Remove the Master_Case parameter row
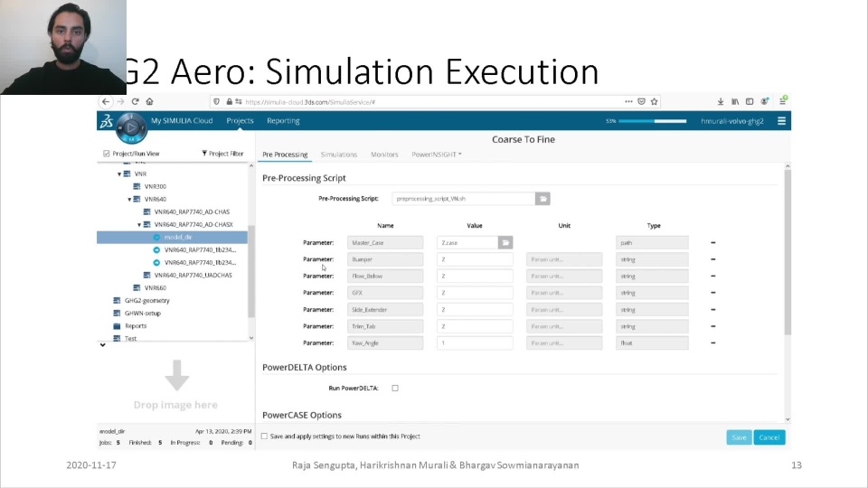Image resolution: width=868 pixels, height=488 pixels. point(713,243)
